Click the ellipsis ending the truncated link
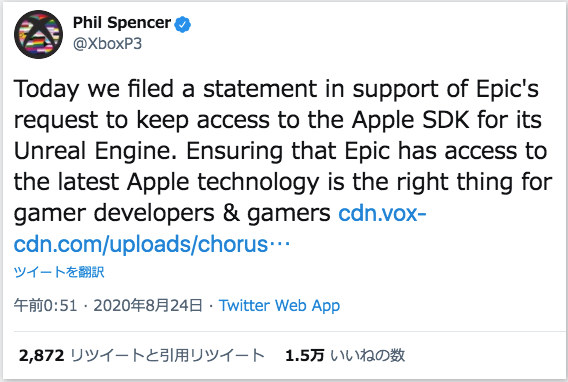 (x=279, y=244)
